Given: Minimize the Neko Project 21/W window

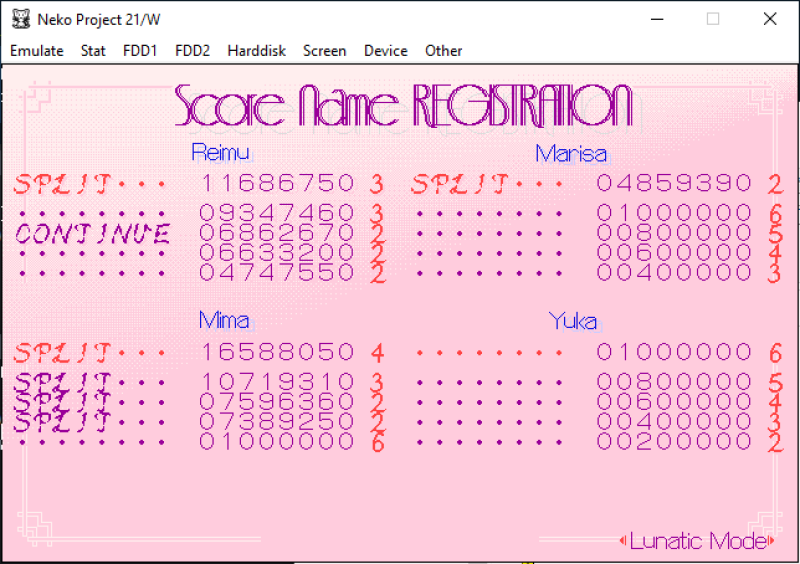Looking at the screenshot, I should (657, 19).
